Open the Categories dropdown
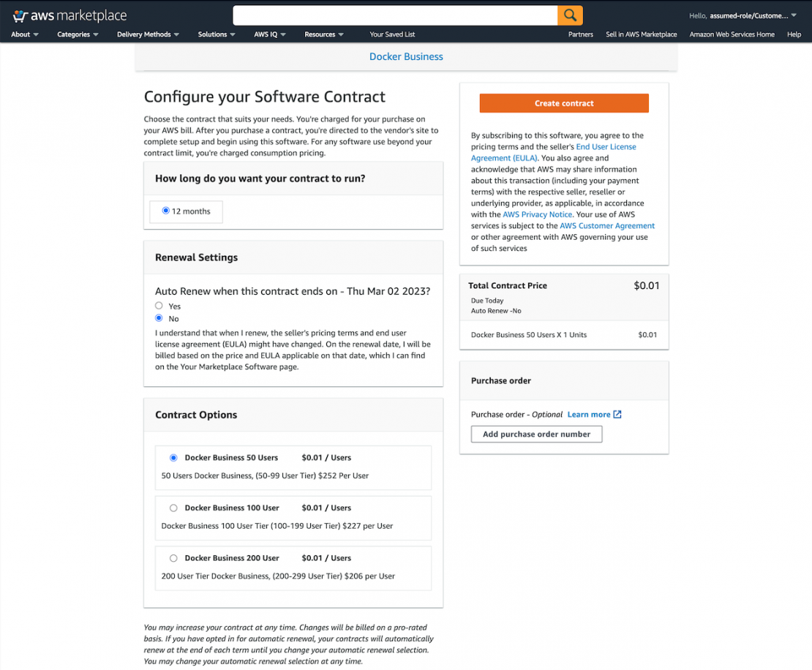The width and height of the screenshot is (812, 670). point(78,34)
